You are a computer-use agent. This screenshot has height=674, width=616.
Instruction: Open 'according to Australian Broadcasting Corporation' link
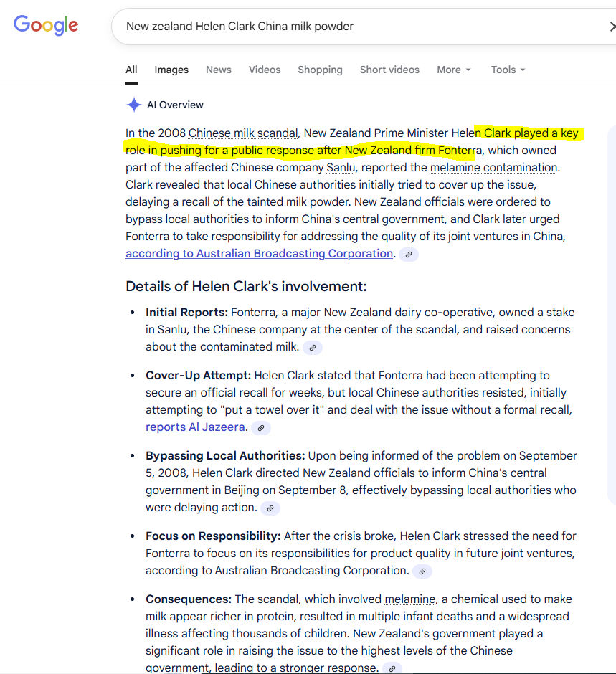coord(259,254)
